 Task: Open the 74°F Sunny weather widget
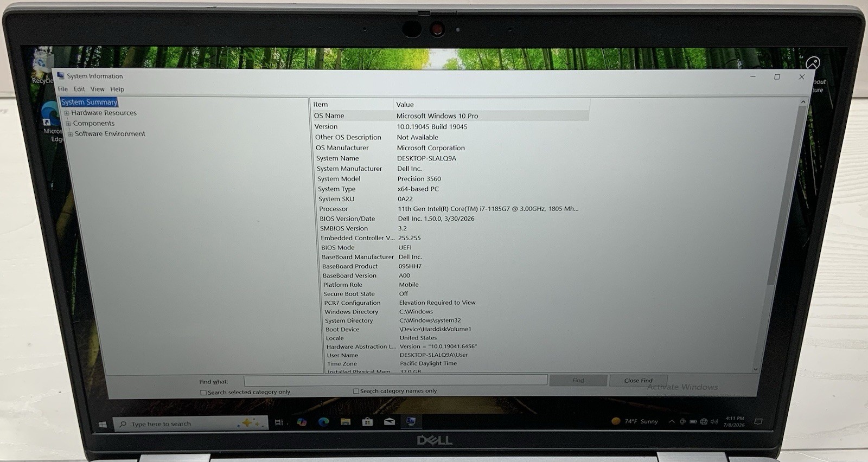click(635, 421)
